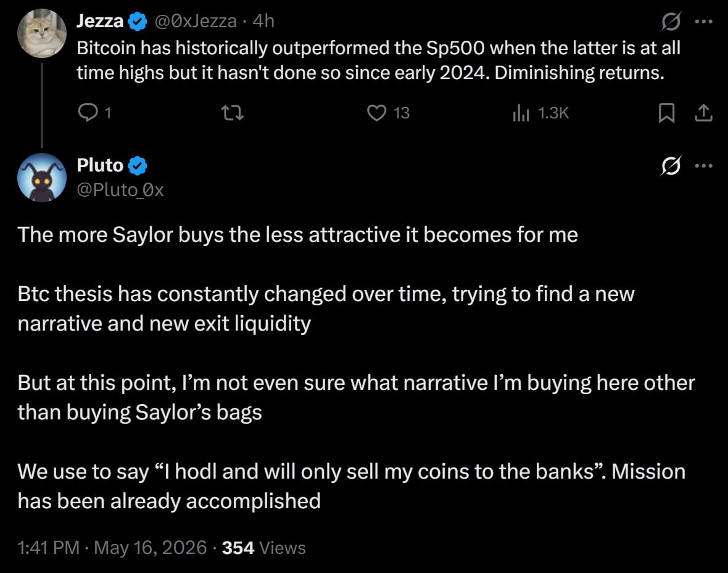The width and height of the screenshot is (728, 573).
Task: Repost Jezza's Bitcoin tweet
Action: [x=232, y=112]
